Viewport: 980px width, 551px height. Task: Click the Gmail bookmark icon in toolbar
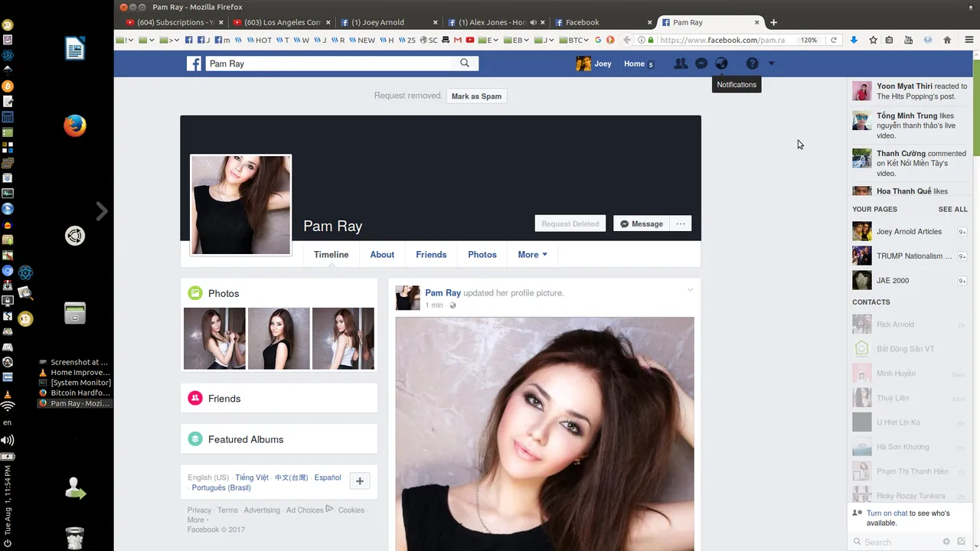458,40
